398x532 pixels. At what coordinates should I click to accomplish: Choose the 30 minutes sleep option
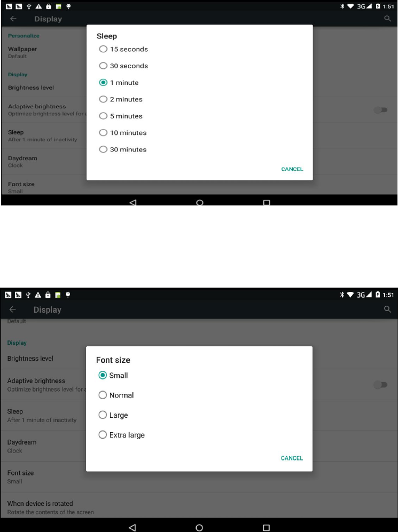[123, 149]
